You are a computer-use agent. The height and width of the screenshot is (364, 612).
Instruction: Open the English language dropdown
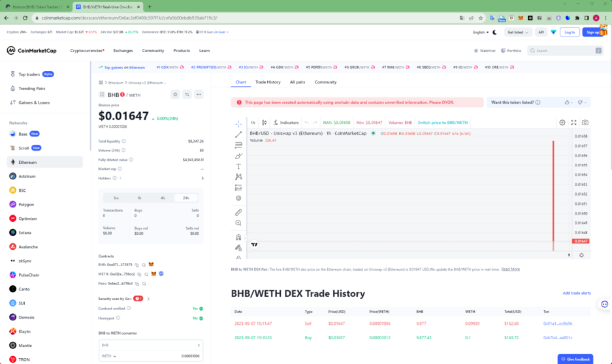click(x=481, y=33)
